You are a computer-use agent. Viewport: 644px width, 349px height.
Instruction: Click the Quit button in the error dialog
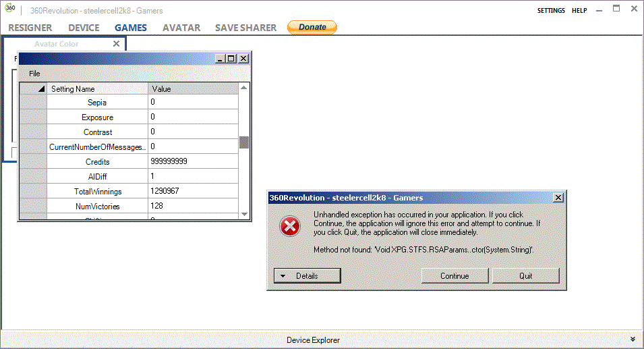pyautogui.click(x=525, y=275)
